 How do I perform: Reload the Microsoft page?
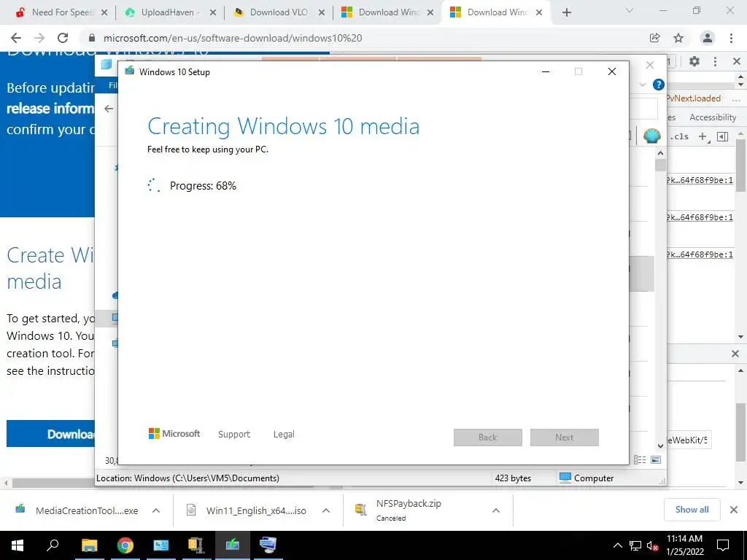pyautogui.click(x=63, y=38)
